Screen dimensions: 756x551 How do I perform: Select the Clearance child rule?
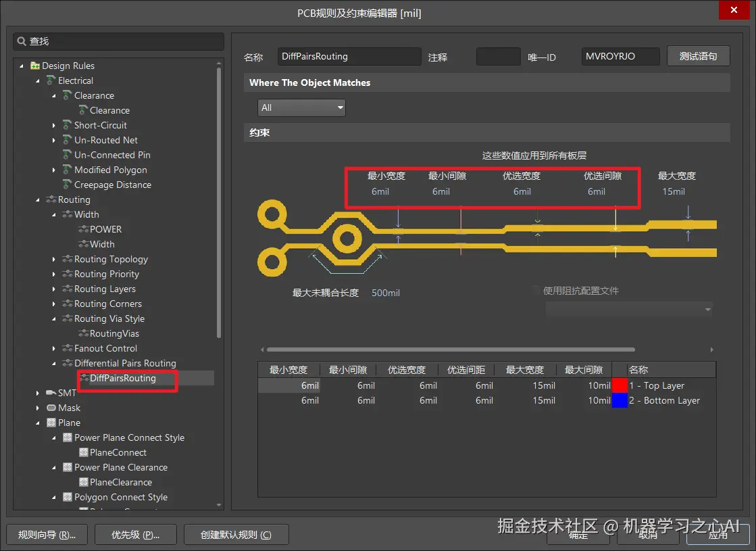(109, 110)
